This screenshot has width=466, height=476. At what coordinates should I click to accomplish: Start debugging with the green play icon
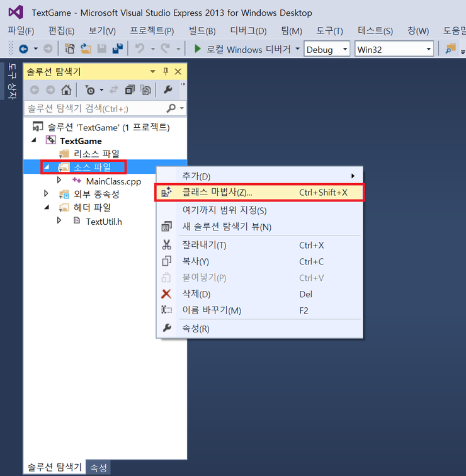[x=197, y=49]
